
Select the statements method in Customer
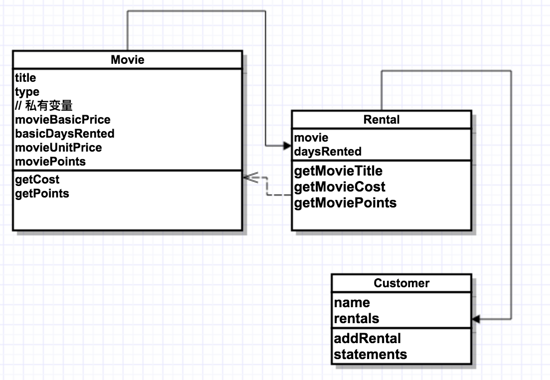click(x=370, y=354)
